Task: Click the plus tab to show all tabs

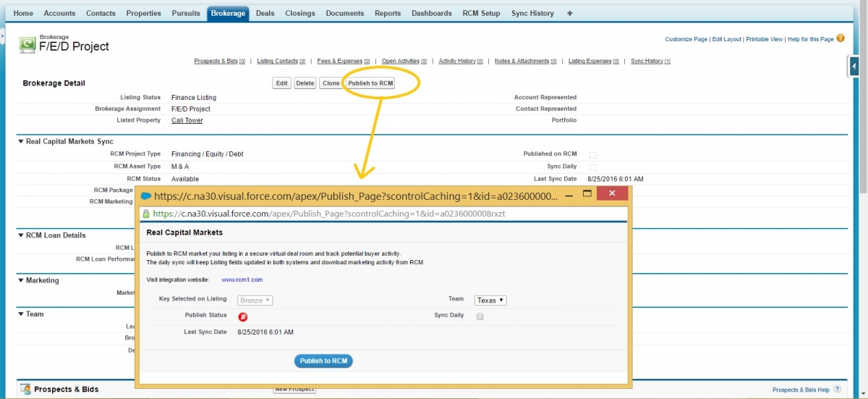Action: click(x=570, y=13)
